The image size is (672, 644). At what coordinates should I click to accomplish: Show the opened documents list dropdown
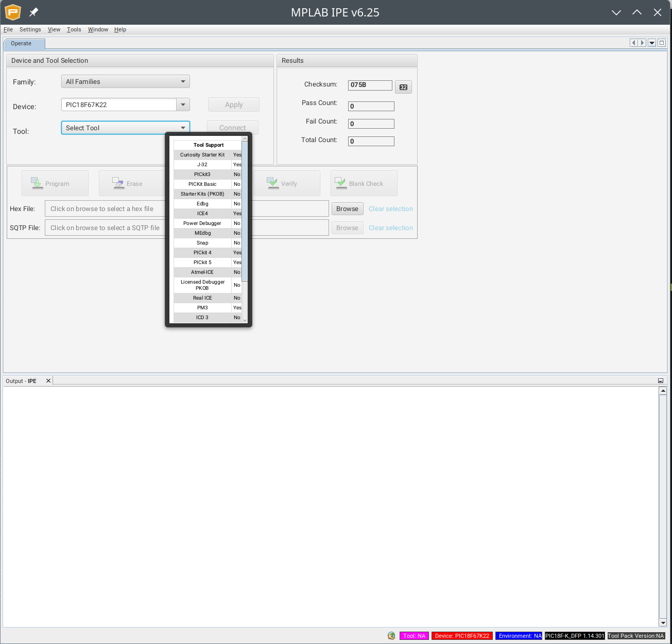pyautogui.click(x=652, y=43)
